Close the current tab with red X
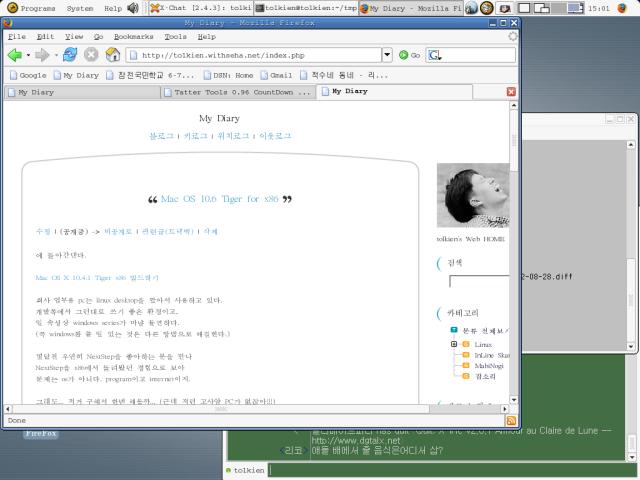The height and width of the screenshot is (480, 640). tap(511, 92)
